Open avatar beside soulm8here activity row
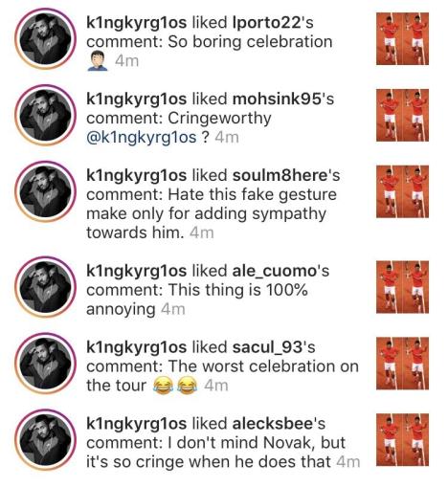This screenshot has width=448, height=487. [45, 191]
